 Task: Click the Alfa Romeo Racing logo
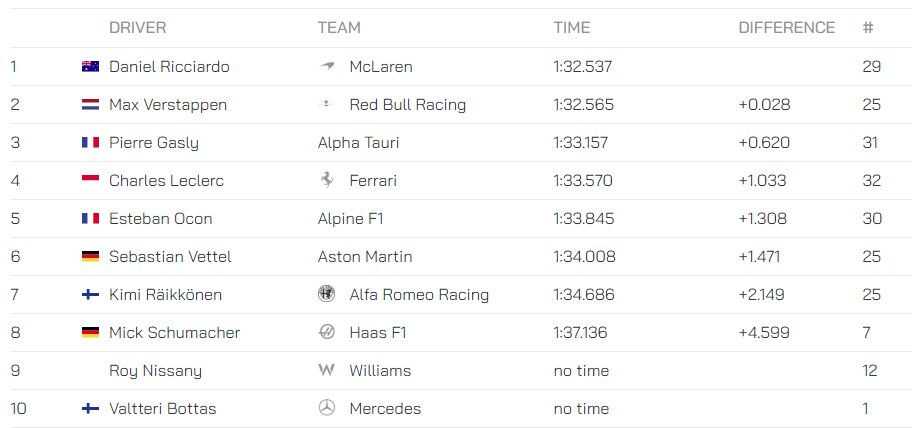[x=326, y=294]
